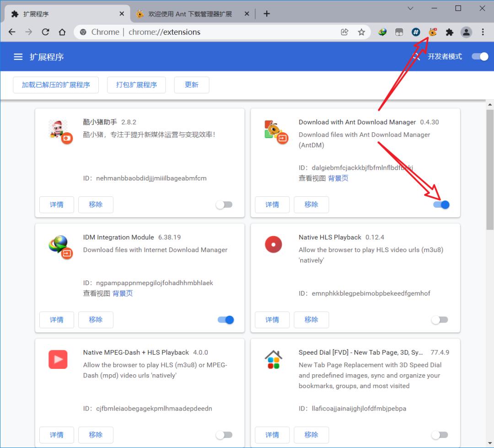Image resolution: width=494 pixels, height=448 pixels.
Task: Open a new tab
Action: [267, 14]
